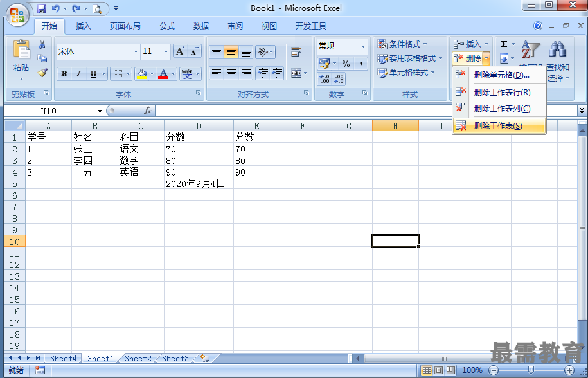Choose 删除单元格(D)... menu entry

[x=499, y=75]
